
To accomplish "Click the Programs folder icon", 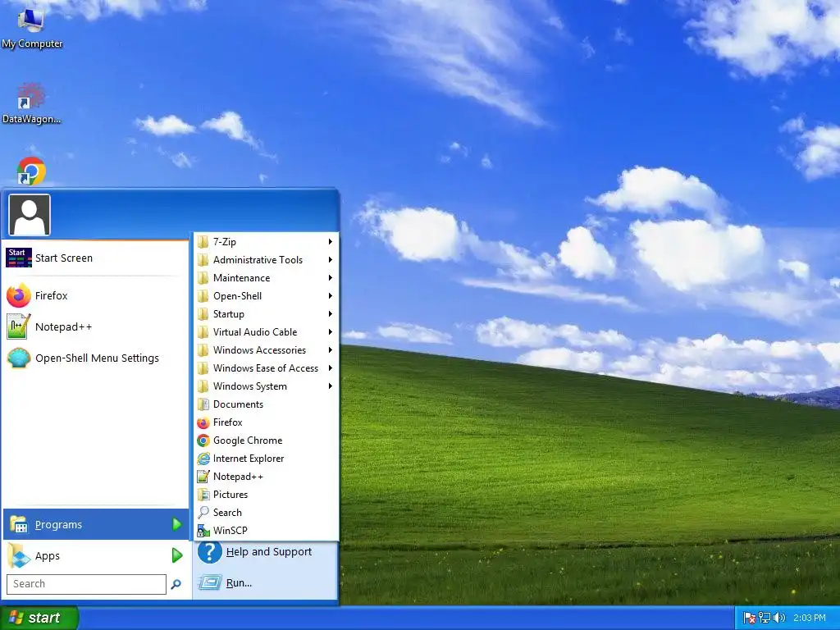I will point(19,524).
